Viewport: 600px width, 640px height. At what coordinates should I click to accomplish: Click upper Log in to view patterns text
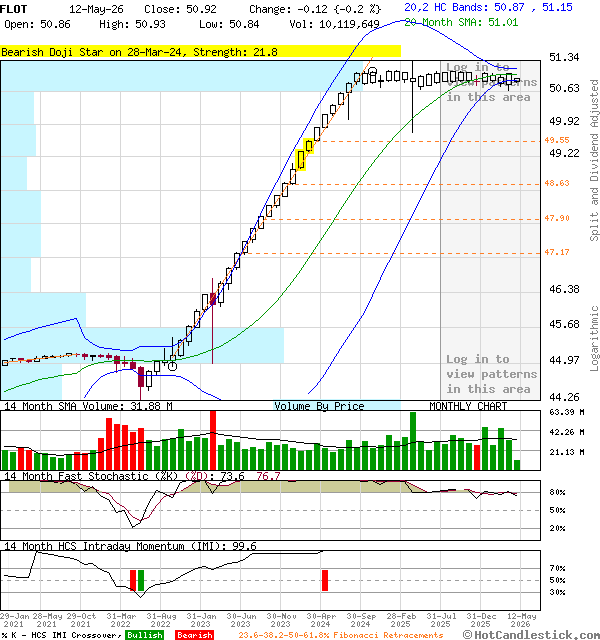click(x=488, y=82)
